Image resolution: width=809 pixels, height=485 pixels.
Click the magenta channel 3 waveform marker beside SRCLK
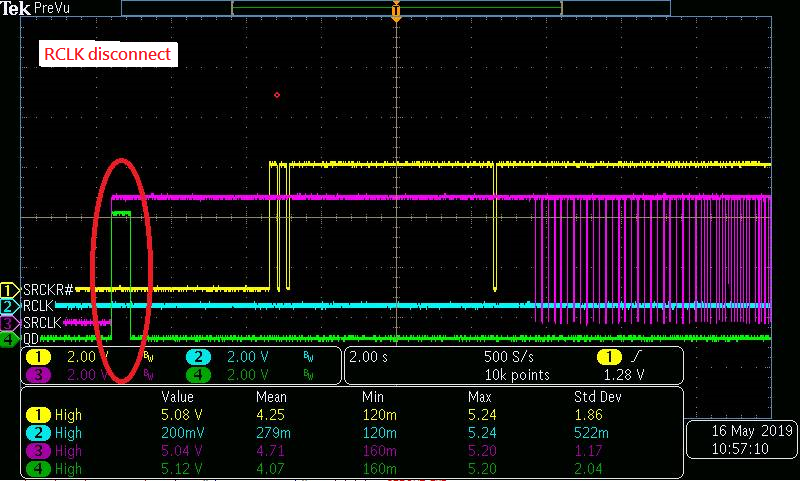[x=9, y=324]
